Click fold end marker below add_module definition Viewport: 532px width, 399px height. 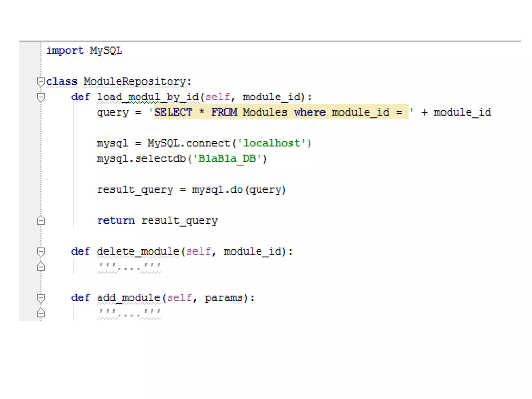coord(41,313)
